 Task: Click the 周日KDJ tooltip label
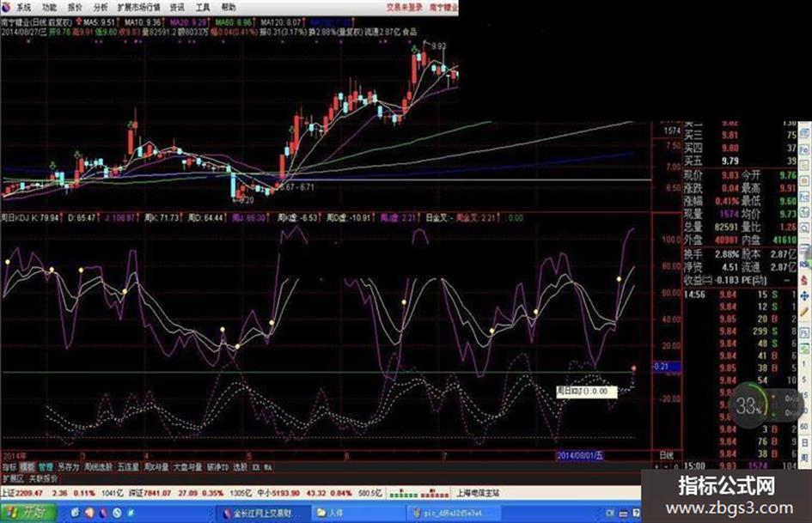pyautogui.click(x=586, y=392)
